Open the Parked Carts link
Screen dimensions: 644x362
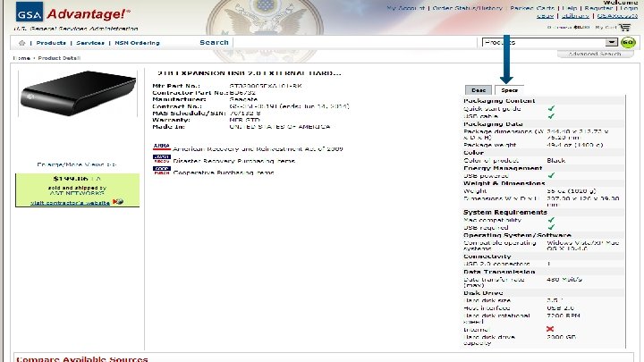(532, 8)
